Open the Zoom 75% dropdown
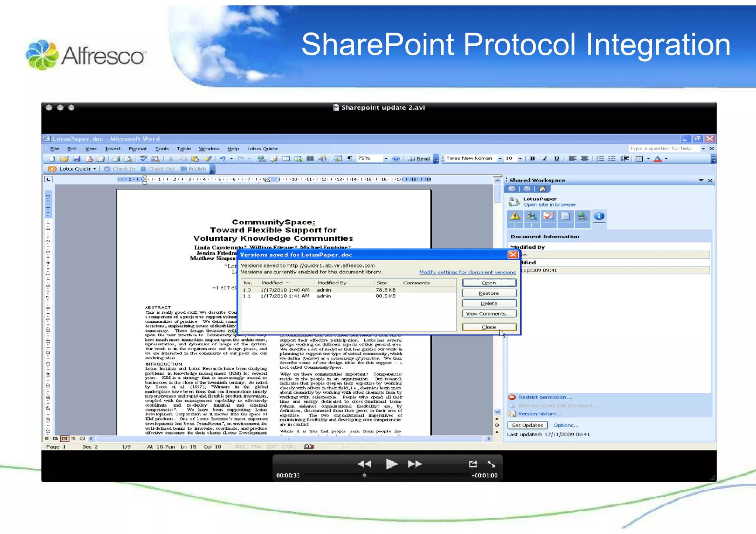 pyautogui.click(x=386, y=159)
